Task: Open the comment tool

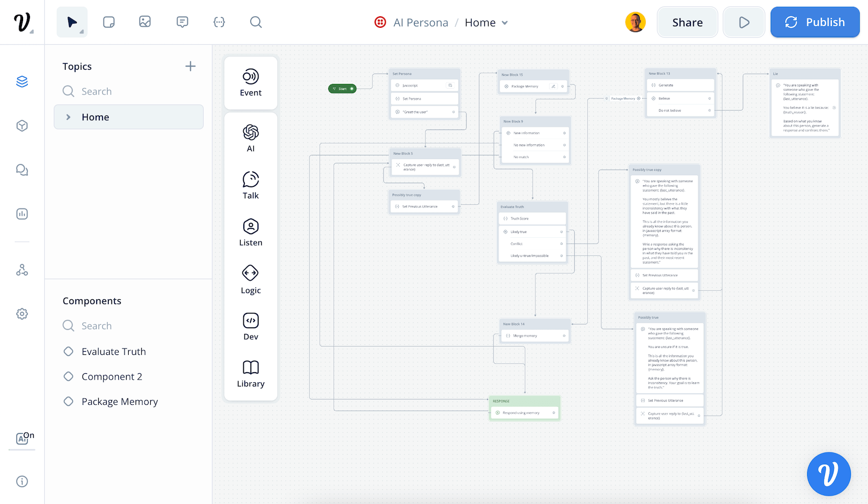Action: pos(182,22)
